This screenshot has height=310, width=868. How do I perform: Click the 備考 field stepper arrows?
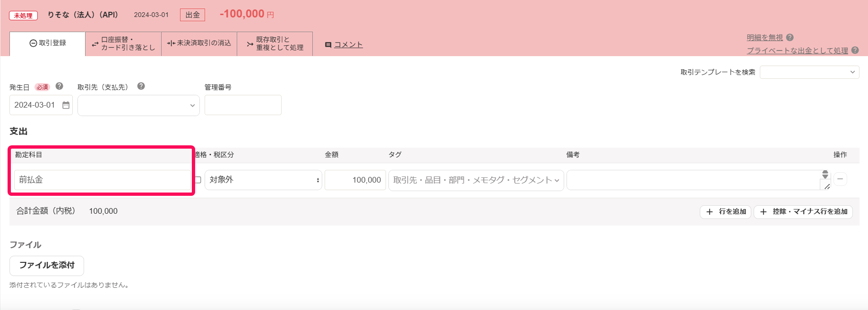click(x=825, y=175)
